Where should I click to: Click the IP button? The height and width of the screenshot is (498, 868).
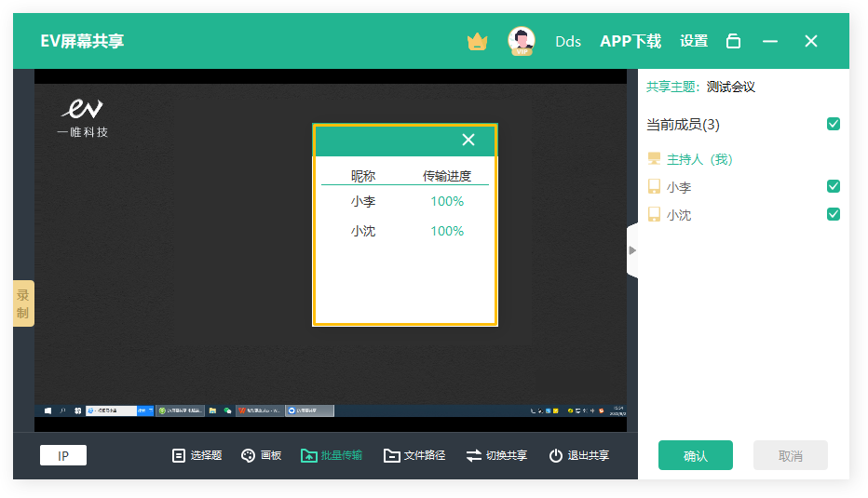point(63,455)
